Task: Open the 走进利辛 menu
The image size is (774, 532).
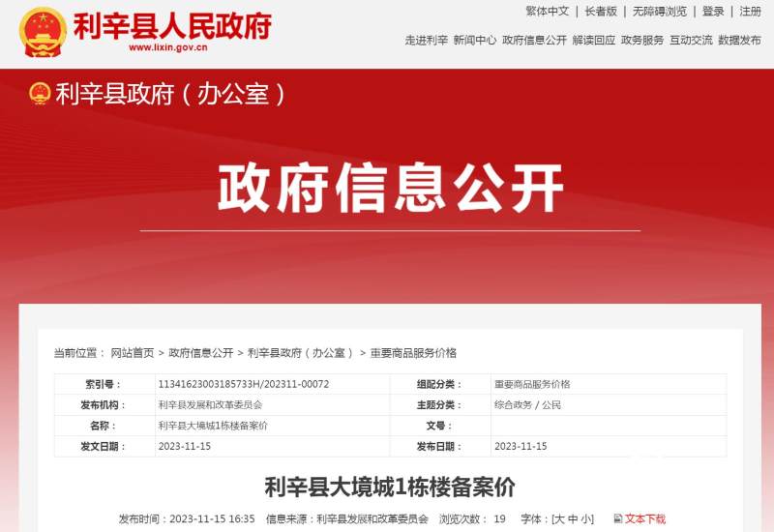Action: click(x=427, y=41)
